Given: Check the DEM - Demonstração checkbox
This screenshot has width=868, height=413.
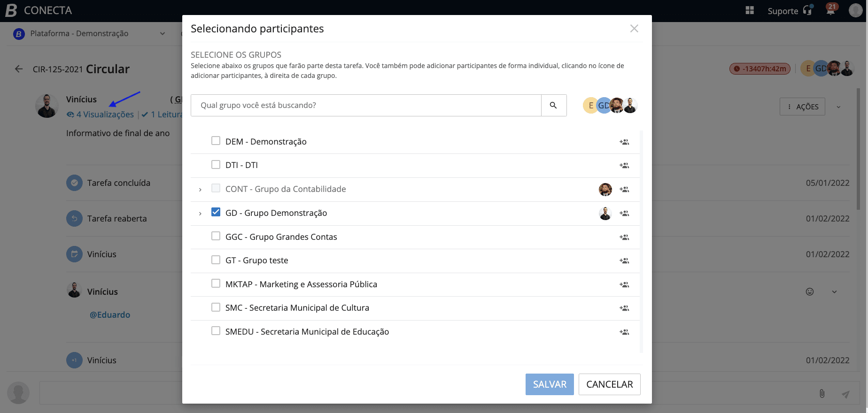Looking at the screenshot, I should (216, 141).
